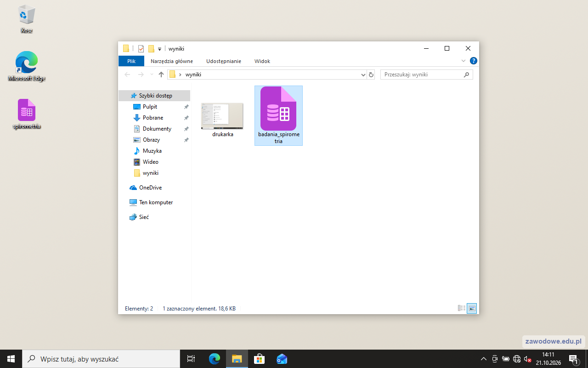Click the New folder icon in the title bar

151,49
